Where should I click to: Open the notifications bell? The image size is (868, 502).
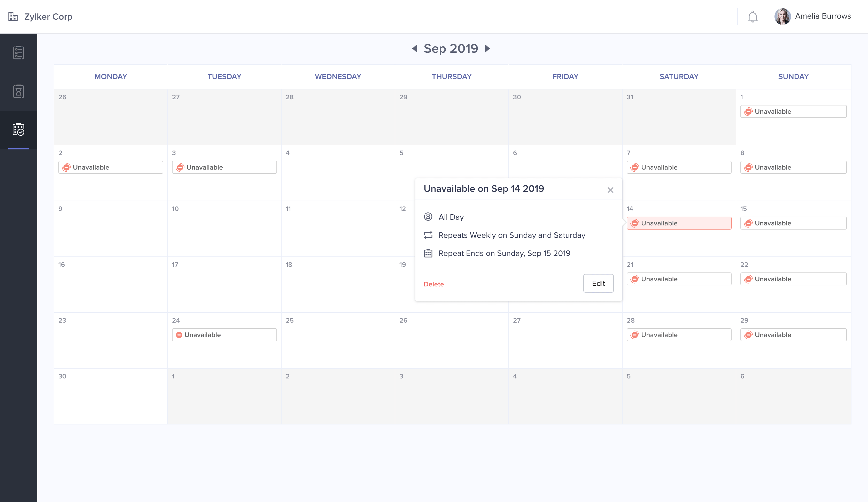[753, 17]
